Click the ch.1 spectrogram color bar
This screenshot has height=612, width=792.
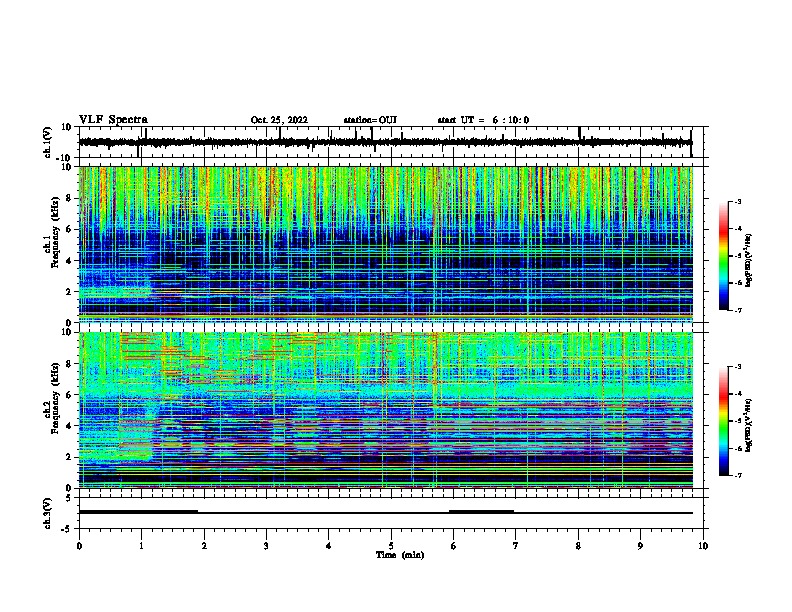(x=723, y=255)
